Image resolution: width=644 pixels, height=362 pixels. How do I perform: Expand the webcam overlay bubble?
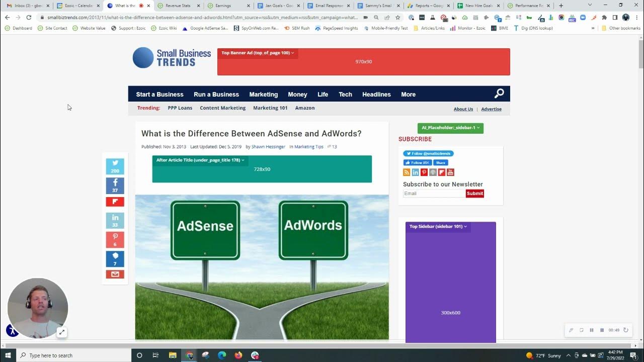pos(61,332)
